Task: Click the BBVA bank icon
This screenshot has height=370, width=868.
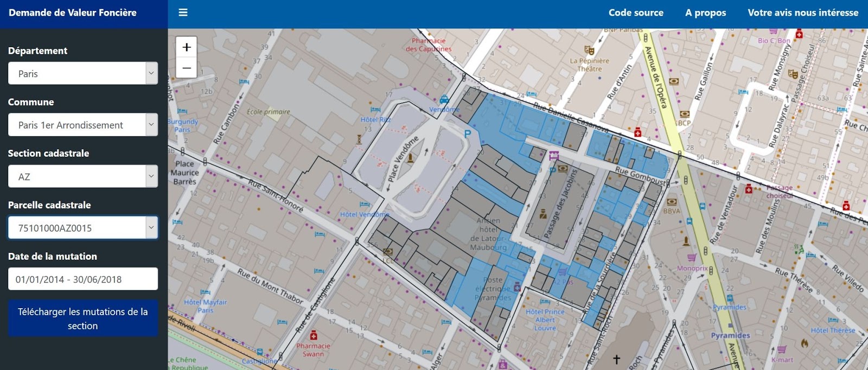Action: pyautogui.click(x=672, y=202)
